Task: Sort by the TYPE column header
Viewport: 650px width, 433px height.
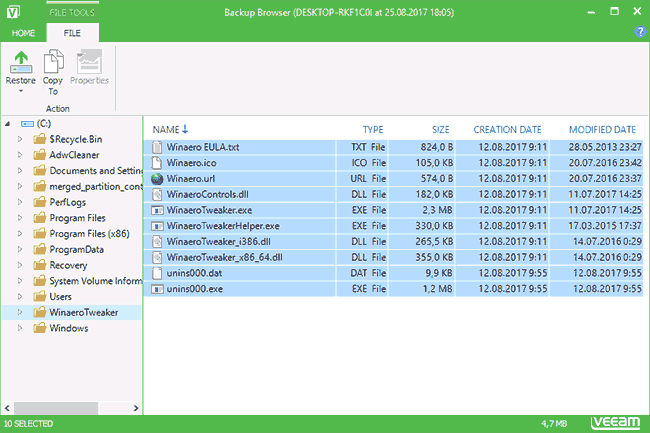Action: [x=373, y=130]
